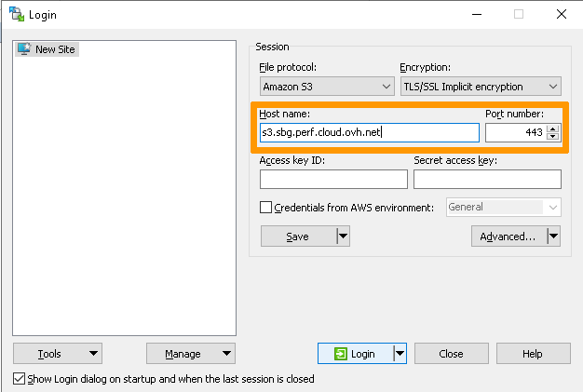Expand the Save button dropdown arrow
The height and width of the screenshot is (392, 583).
(x=343, y=237)
